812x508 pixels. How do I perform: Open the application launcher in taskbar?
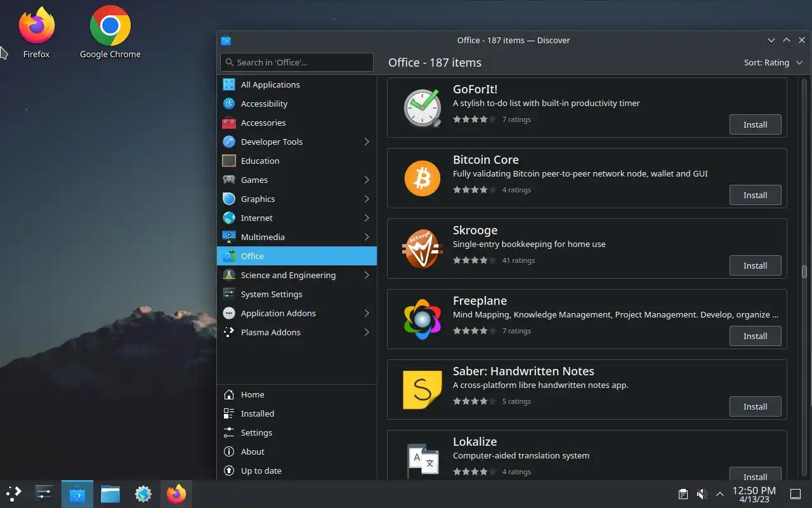(13, 493)
